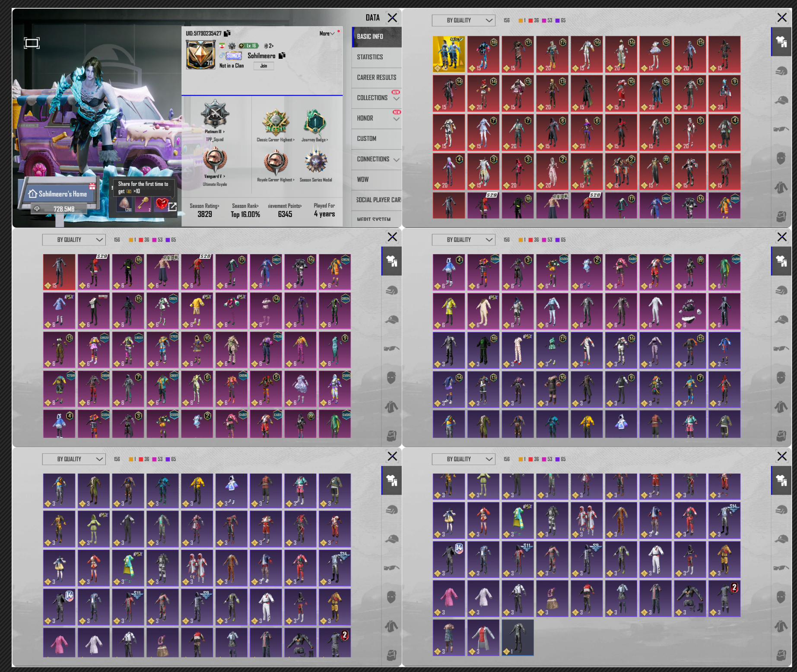Screen dimensions: 797x672
Task: Open the CUSTOM tab
Action: click(x=377, y=139)
